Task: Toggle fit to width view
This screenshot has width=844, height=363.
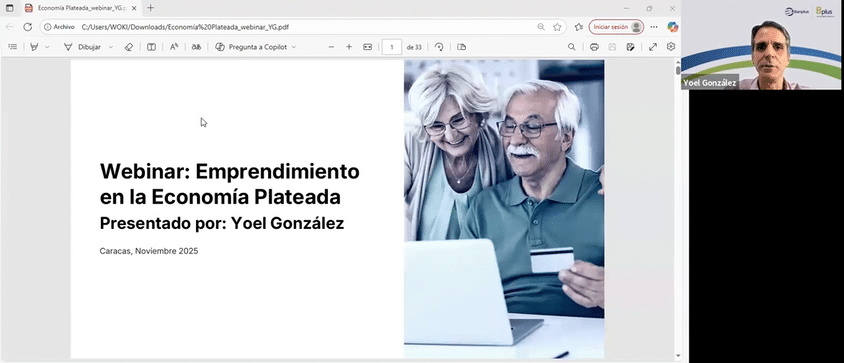Action: [x=368, y=47]
